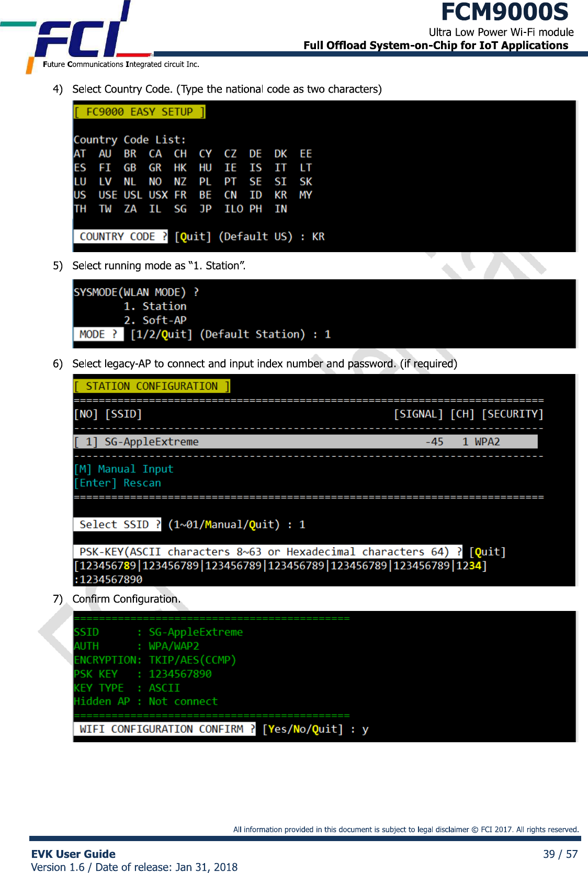Click the legal disclaimer footer text
Viewport: 588px width, 873px height.
406,829
